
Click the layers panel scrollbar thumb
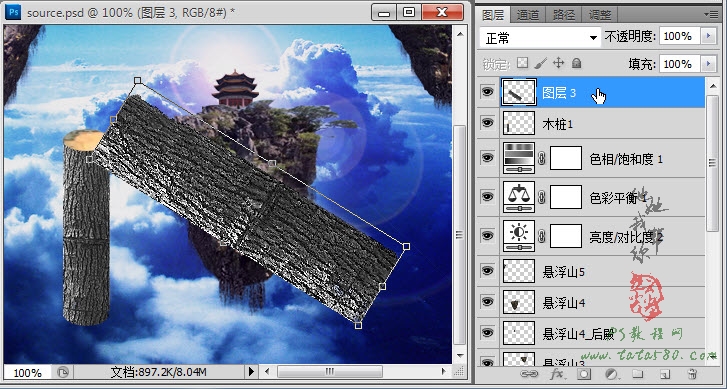[712, 162]
